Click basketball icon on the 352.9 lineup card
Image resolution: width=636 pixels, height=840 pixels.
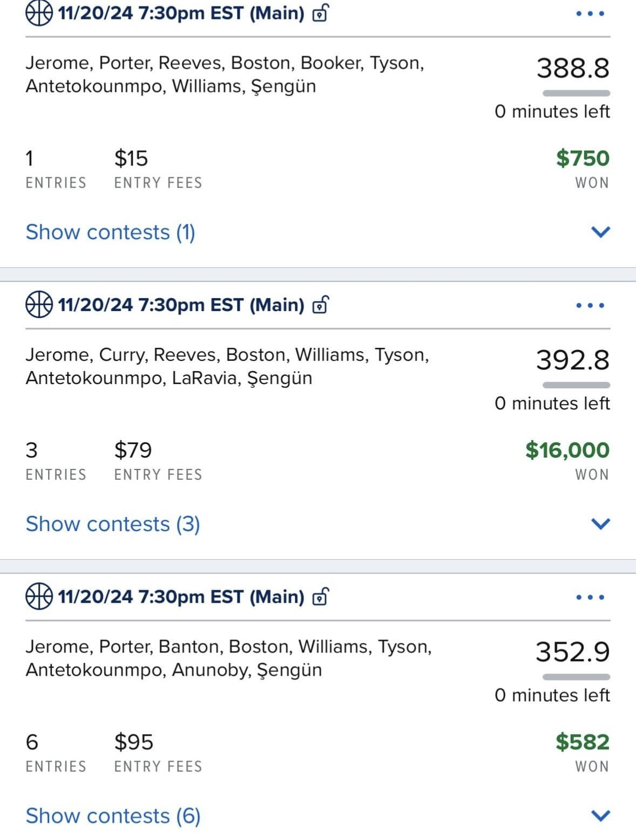[x=39, y=596]
